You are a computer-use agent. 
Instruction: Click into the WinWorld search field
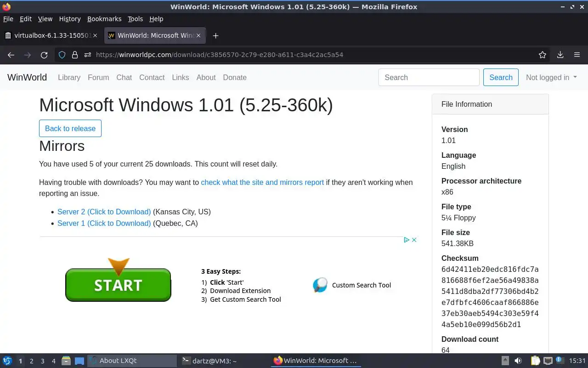[x=429, y=77]
